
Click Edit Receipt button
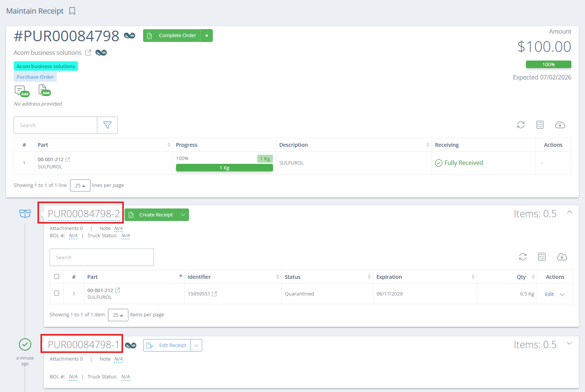[x=167, y=345]
